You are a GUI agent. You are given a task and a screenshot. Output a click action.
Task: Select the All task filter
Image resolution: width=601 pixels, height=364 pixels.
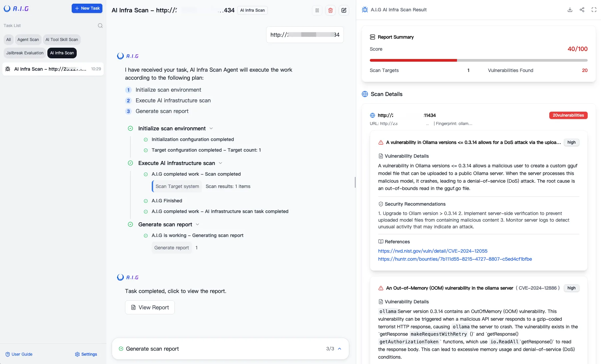point(9,40)
